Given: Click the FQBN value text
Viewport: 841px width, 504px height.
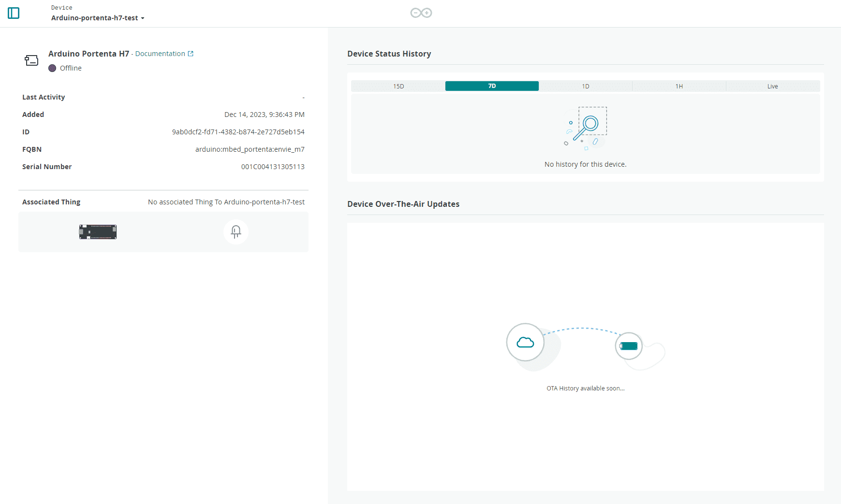Looking at the screenshot, I should click(250, 149).
